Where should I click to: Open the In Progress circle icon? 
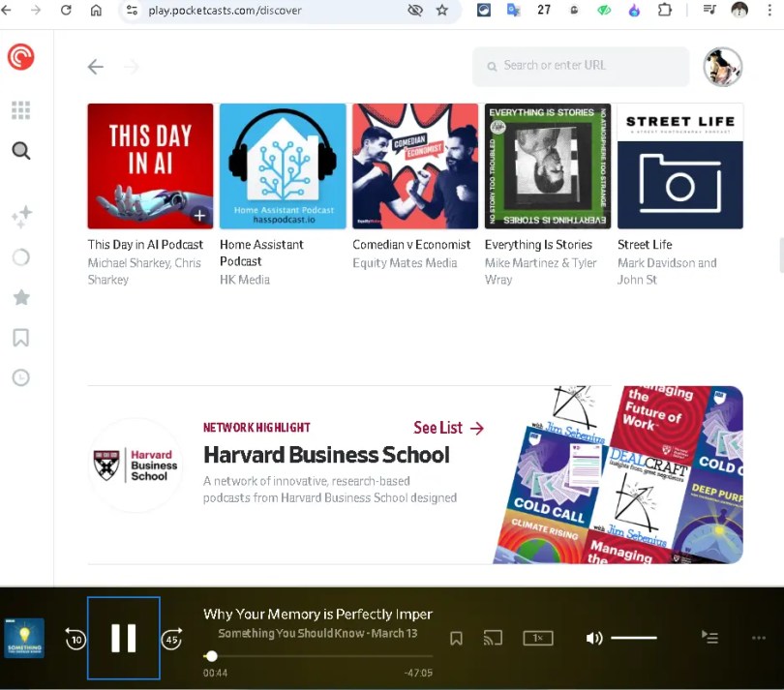(x=21, y=257)
